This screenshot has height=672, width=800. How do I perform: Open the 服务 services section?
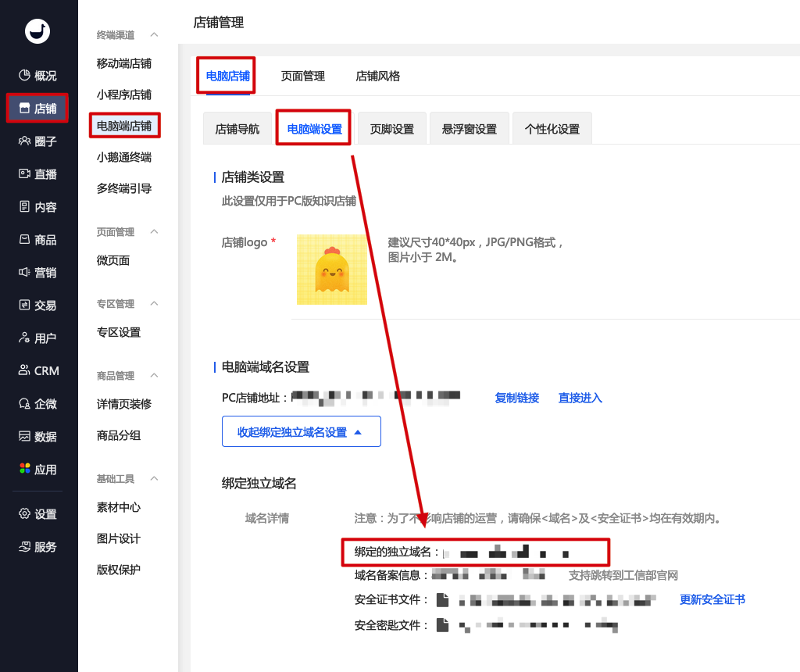(37, 547)
